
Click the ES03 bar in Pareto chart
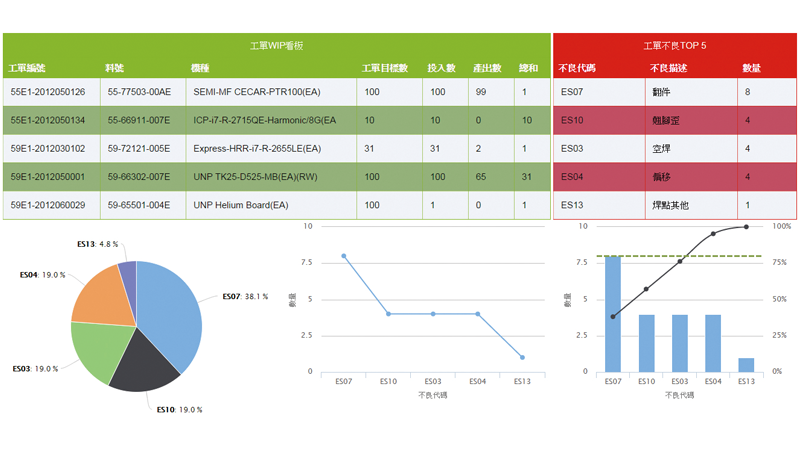click(680, 343)
